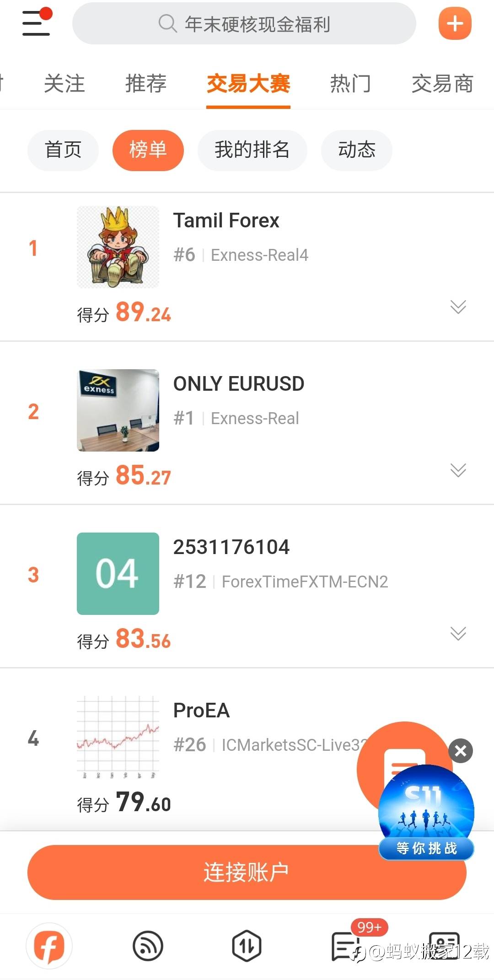The image size is (494, 980).
Task: Open the hamburger menu with notification dot
Action: (36, 23)
